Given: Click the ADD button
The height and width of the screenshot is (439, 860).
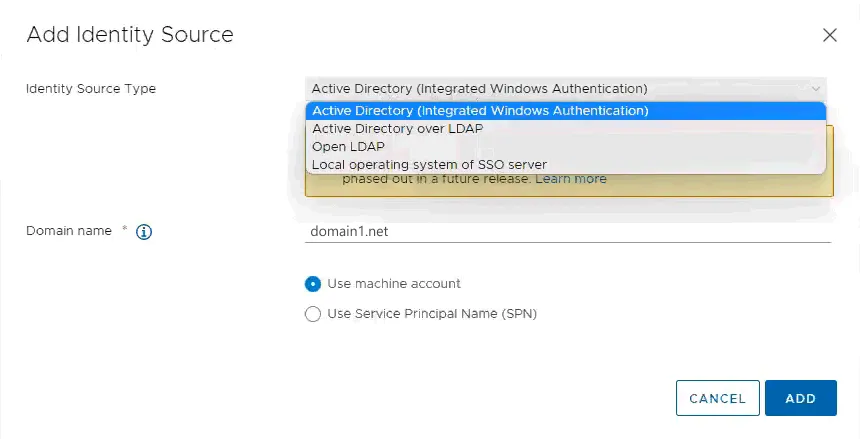Looking at the screenshot, I should click(800, 398).
